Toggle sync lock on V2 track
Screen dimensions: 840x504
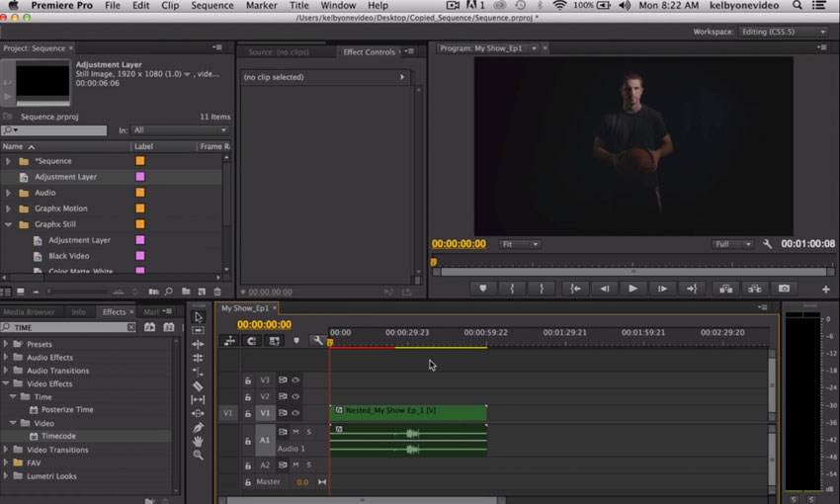point(283,396)
